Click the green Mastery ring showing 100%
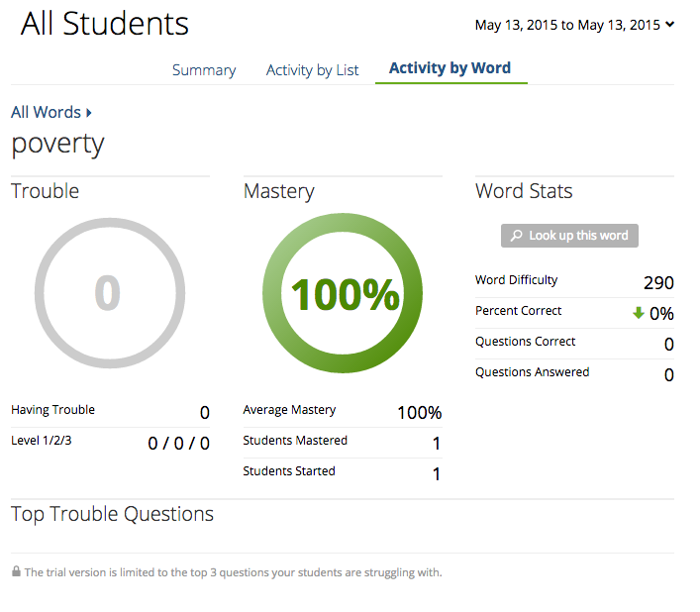This screenshot has height=612, width=700. point(343,294)
